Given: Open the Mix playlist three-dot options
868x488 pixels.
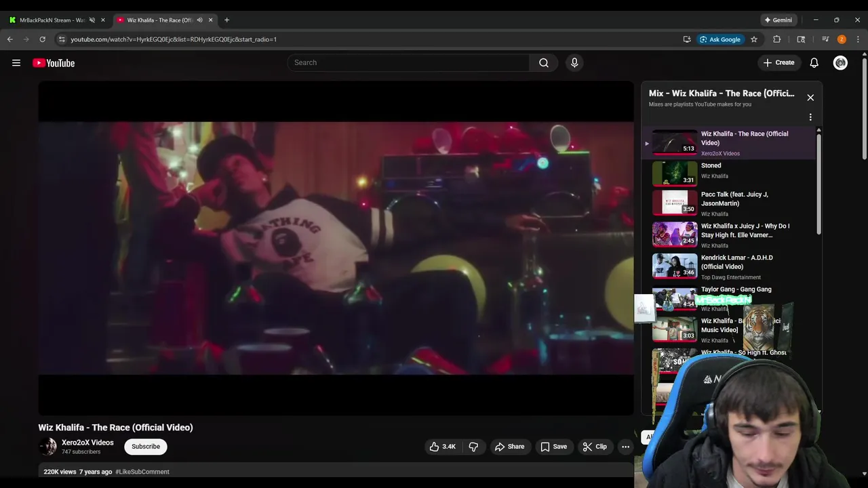Looking at the screenshot, I should pyautogui.click(x=810, y=117).
